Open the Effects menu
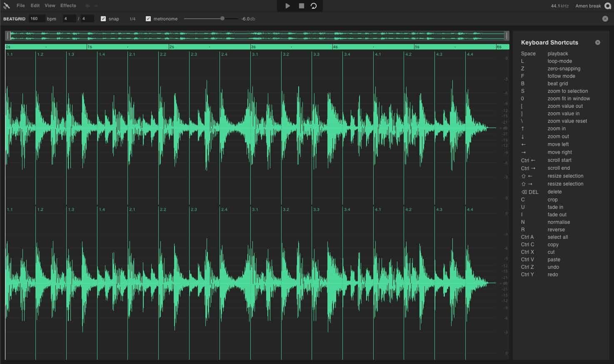The height and width of the screenshot is (364, 614). tap(68, 5)
